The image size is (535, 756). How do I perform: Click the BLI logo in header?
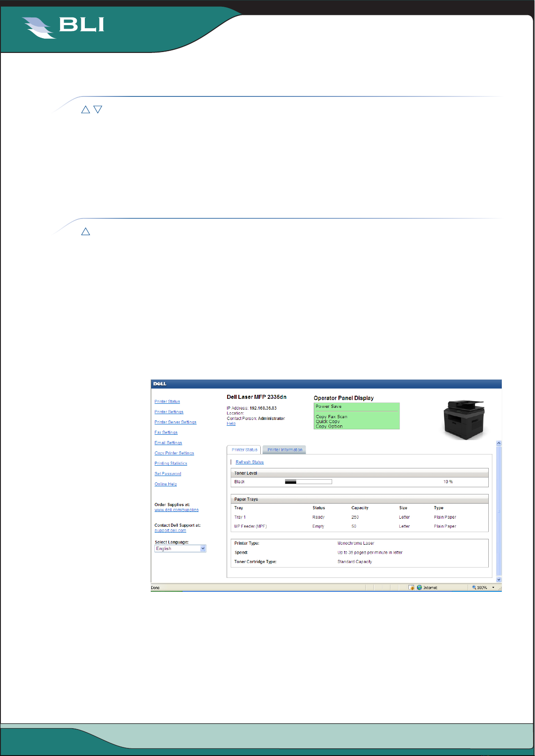pyautogui.click(x=64, y=27)
